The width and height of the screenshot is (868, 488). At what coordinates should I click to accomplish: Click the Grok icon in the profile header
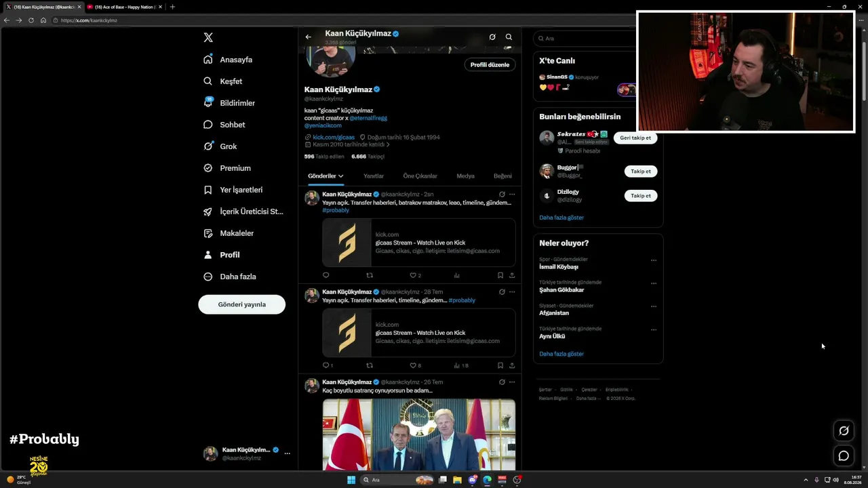point(492,37)
